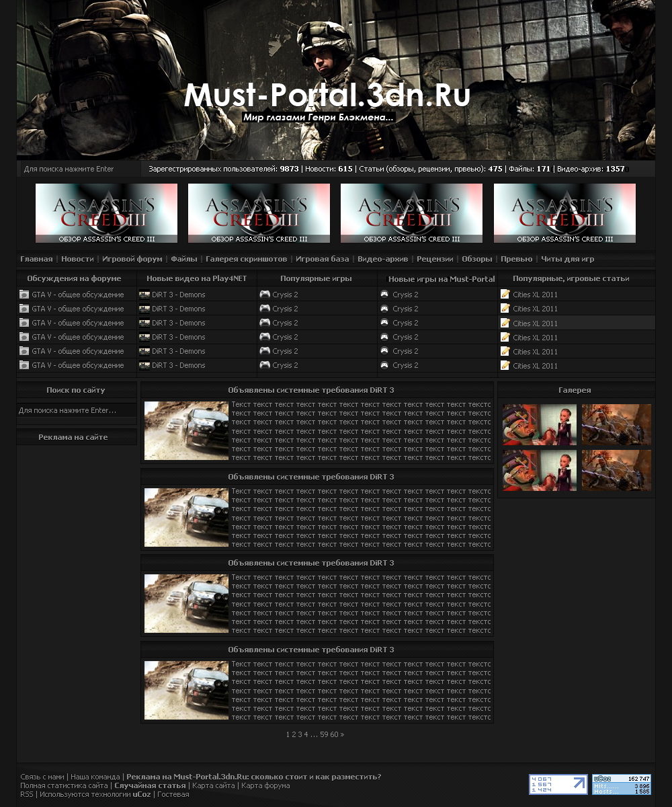Click the 'Видео-архив: 1357' statistic
This screenshot has width=672, height=807.
[x=591, y=169]
